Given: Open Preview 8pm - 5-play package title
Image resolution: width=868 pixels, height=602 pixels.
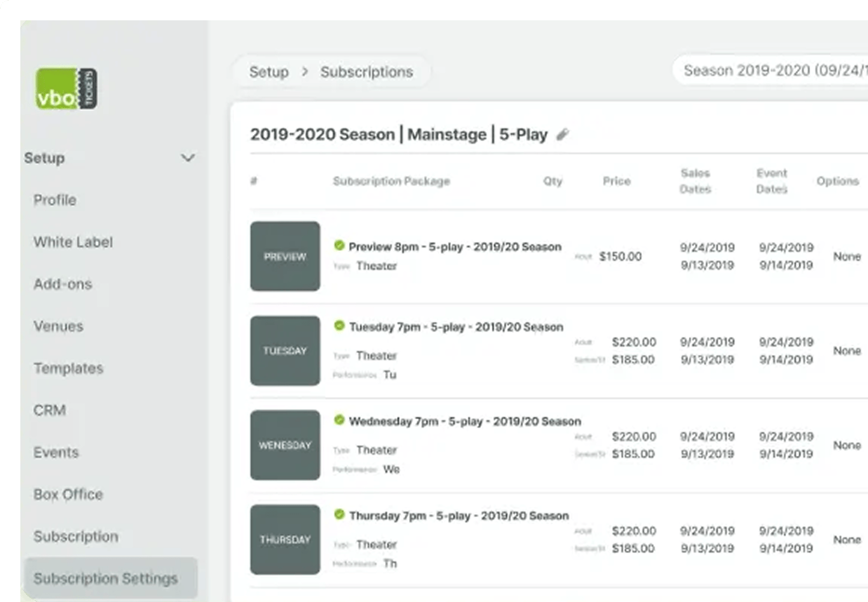Looking at the screenshot, I should [x=455, y=246].
